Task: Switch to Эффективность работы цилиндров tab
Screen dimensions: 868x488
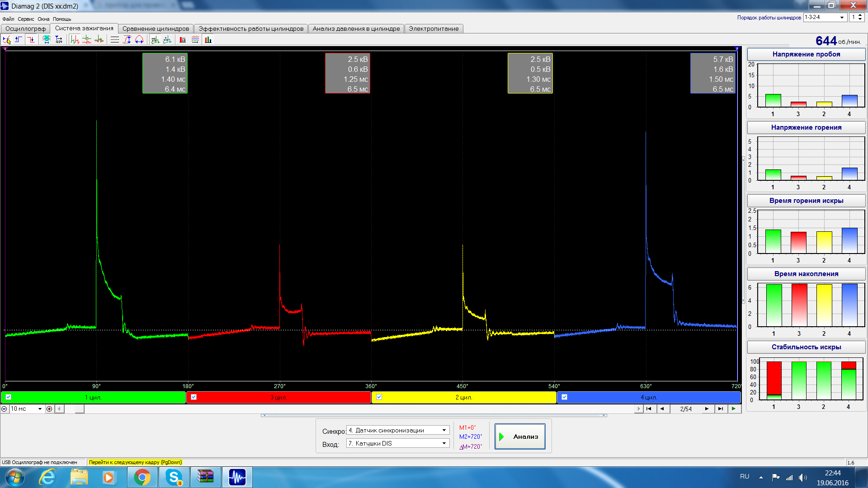Action: tap(251, 28)
